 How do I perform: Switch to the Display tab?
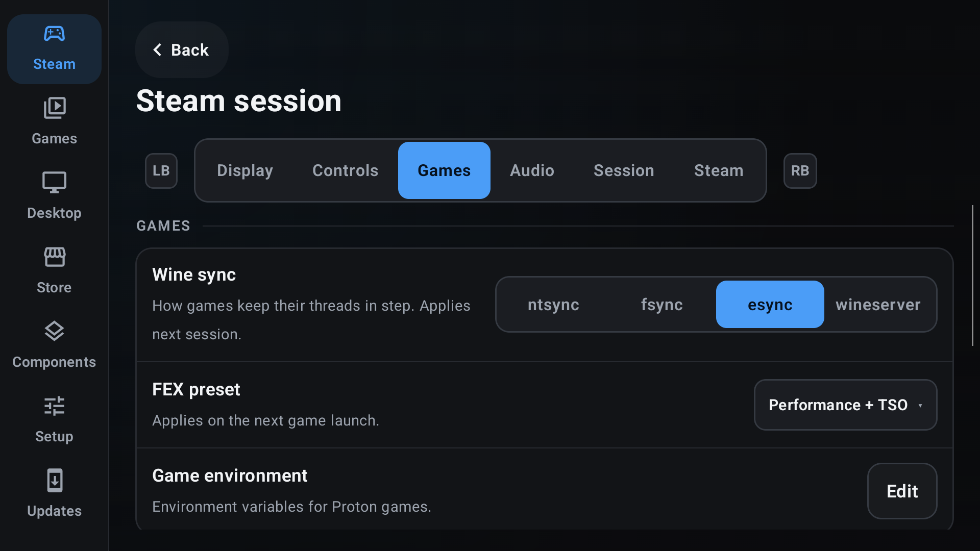pos(245,170)
